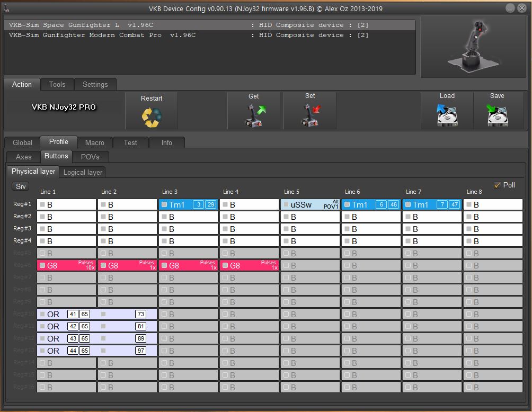Click the Save disk icon with green arrow
This screenshot has width=532, height=412.
click(497, 115)
